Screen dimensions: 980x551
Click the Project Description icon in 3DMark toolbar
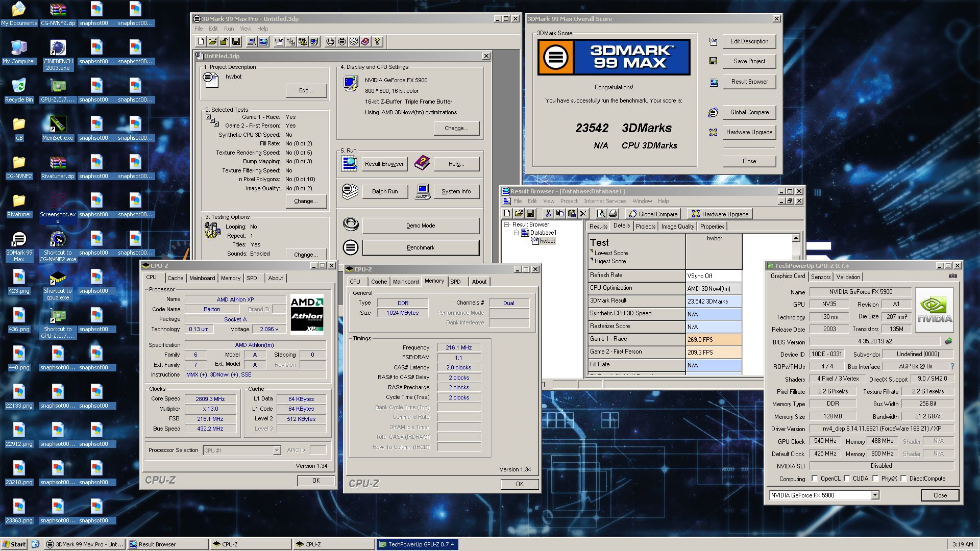click(279, 41)
